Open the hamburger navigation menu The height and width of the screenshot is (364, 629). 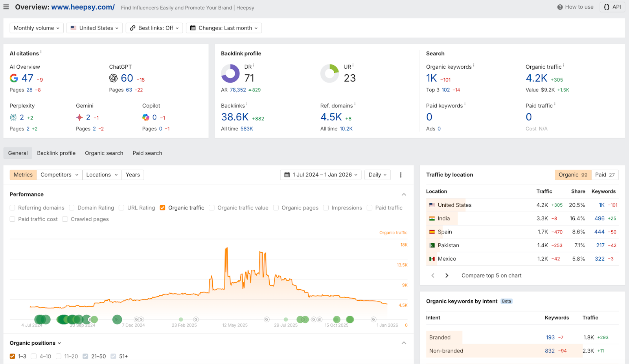(6, 7)
